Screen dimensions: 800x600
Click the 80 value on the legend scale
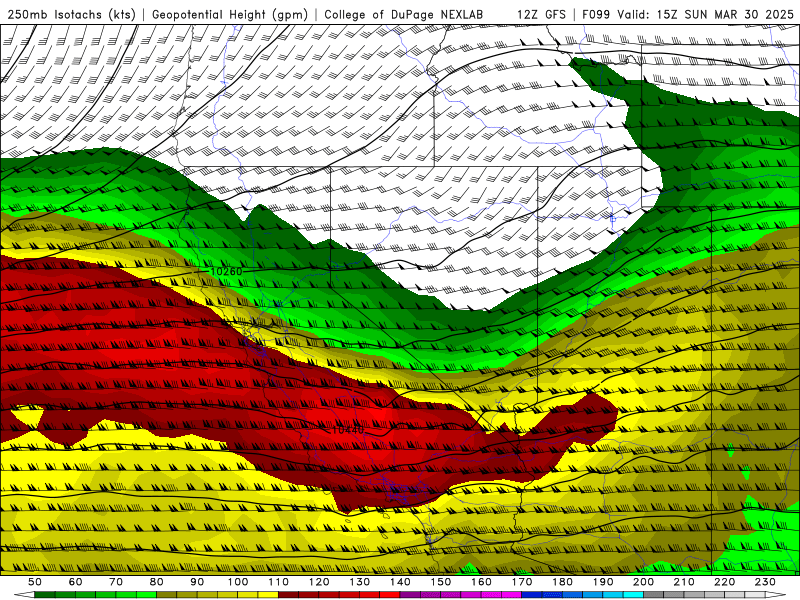coord(157,582)
